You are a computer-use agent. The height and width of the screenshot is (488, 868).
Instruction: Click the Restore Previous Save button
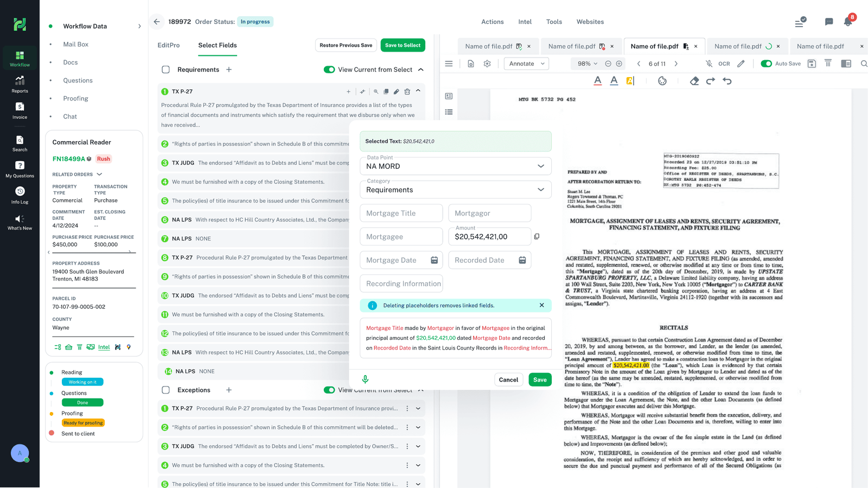(346, 45)
